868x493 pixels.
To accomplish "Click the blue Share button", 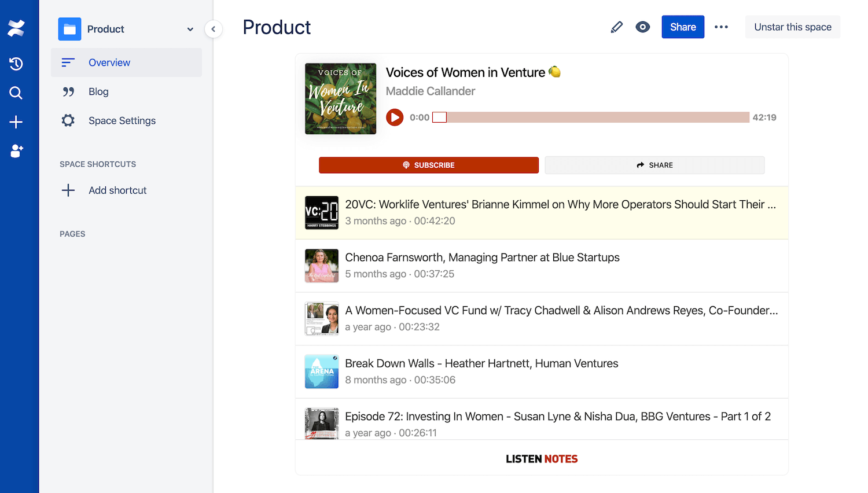I will click(x=683, y=27).
